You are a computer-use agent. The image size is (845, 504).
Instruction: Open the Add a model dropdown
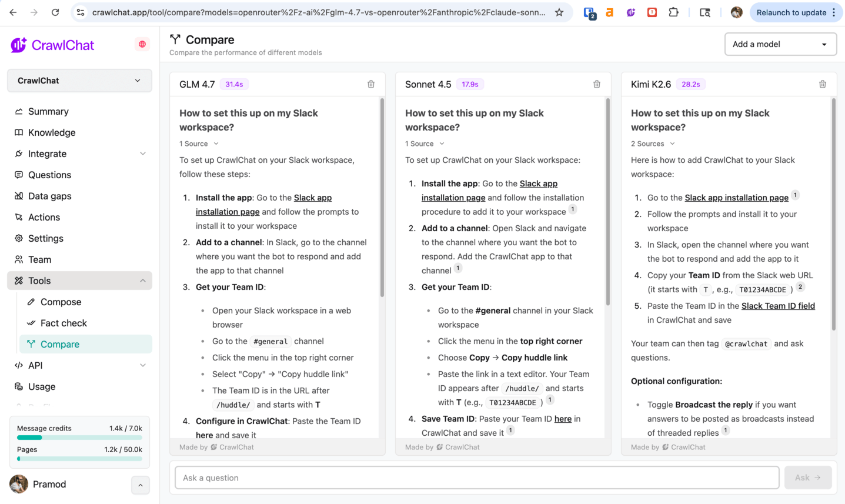click(x=780, y=44)
